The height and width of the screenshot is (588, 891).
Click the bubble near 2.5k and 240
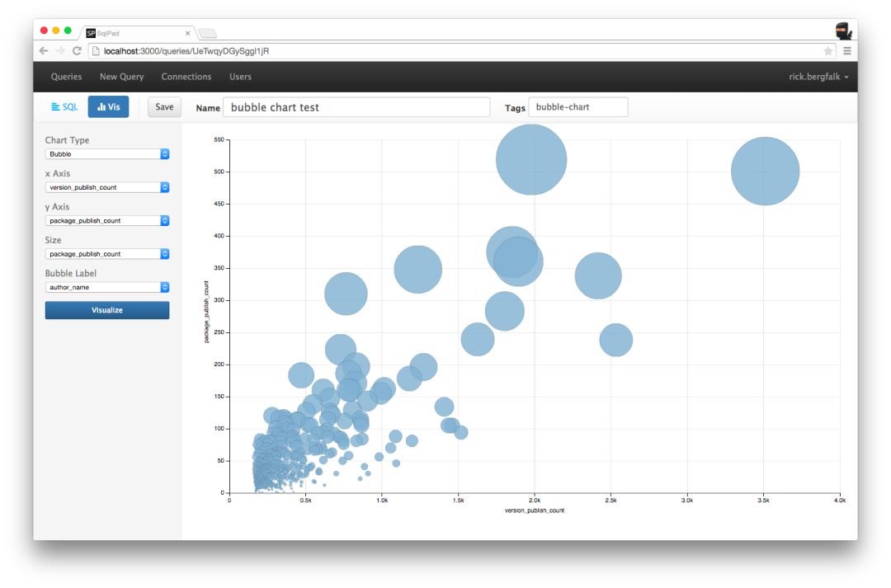[616, 340]
